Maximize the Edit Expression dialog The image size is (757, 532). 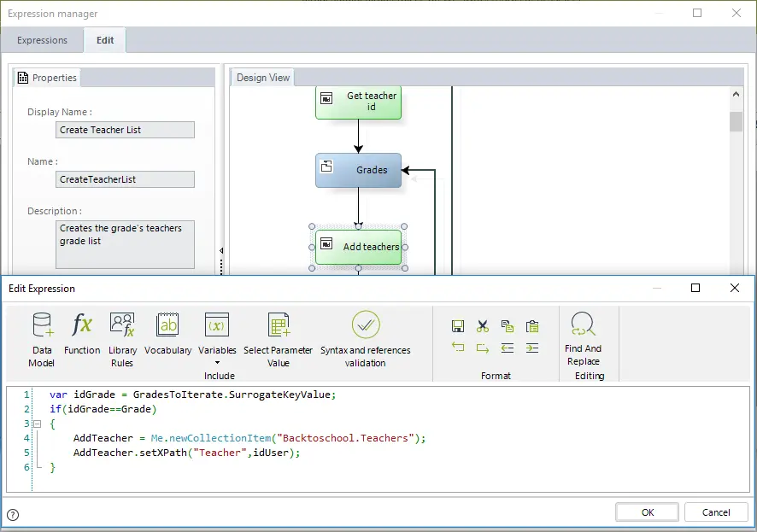coord(695,288)
